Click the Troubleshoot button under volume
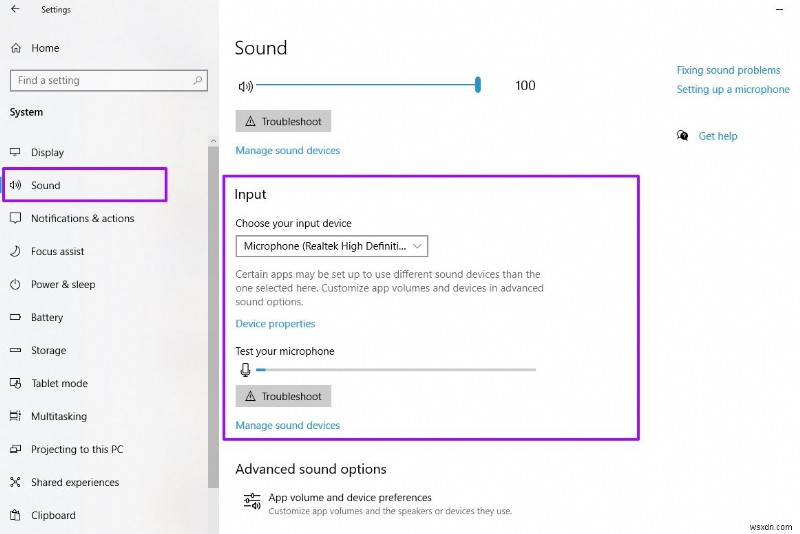800x534 pixels. click(283, 121)
